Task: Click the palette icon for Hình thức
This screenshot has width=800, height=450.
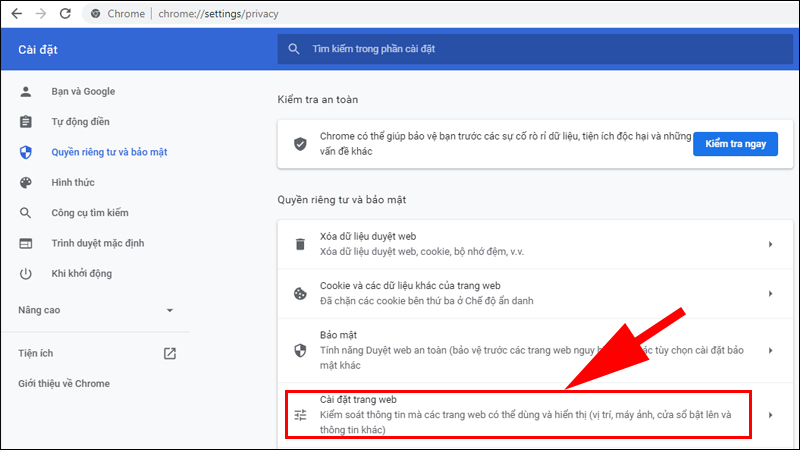Action: 27,183
